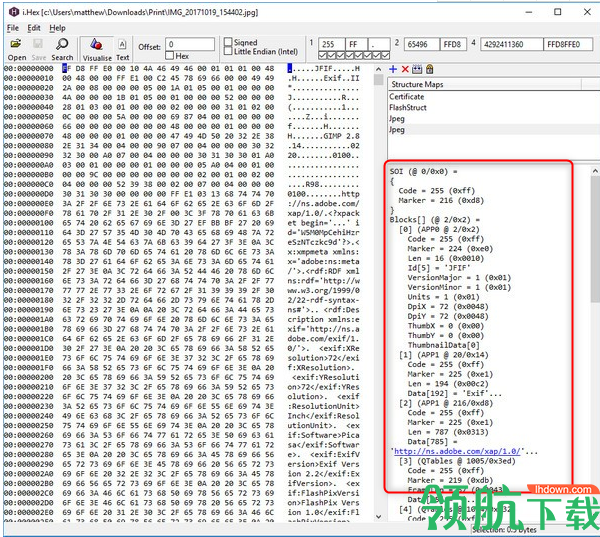This screenshot has height=537, width=600.
Task: Click the 'DpiY = 72 (0x0048)' line
Action: point(448,316)
